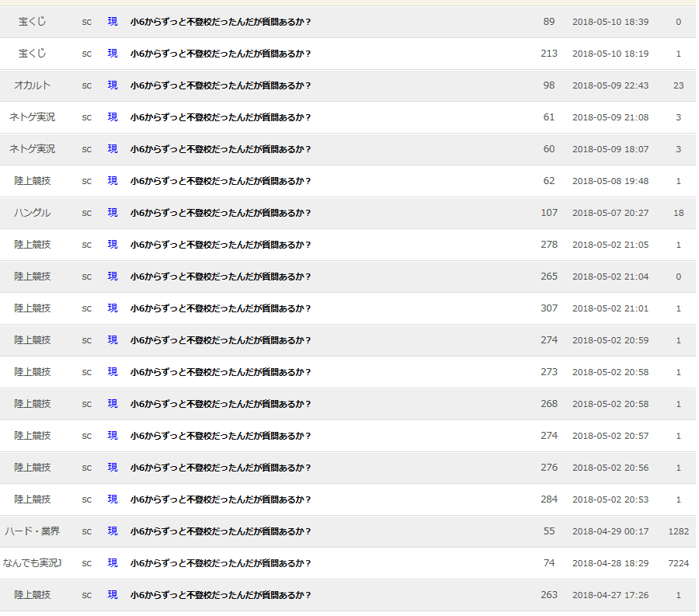Screen dimensions: 699x616
Task: Click the date 2018-04-28 18:29
Action: click(x=610, y=563)
